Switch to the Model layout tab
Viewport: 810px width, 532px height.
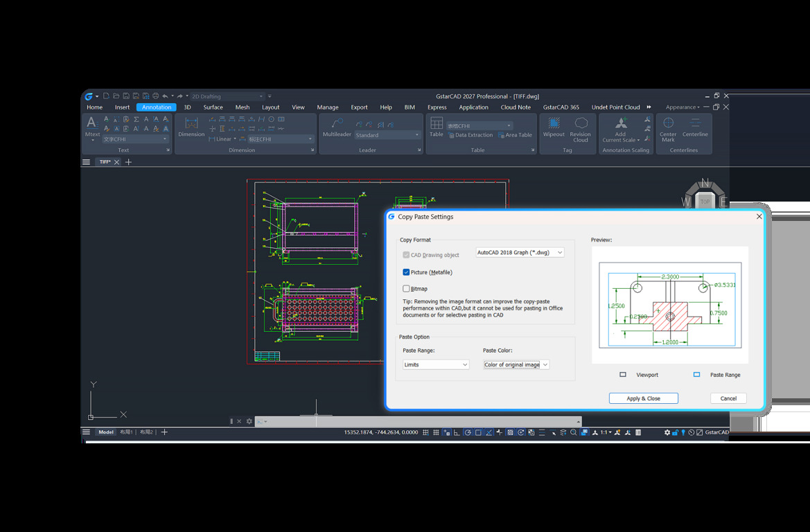[106, 432]
